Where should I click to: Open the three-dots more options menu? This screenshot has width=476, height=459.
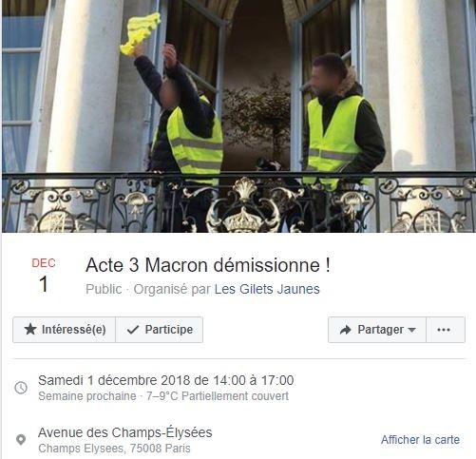[x=444, y=330]
